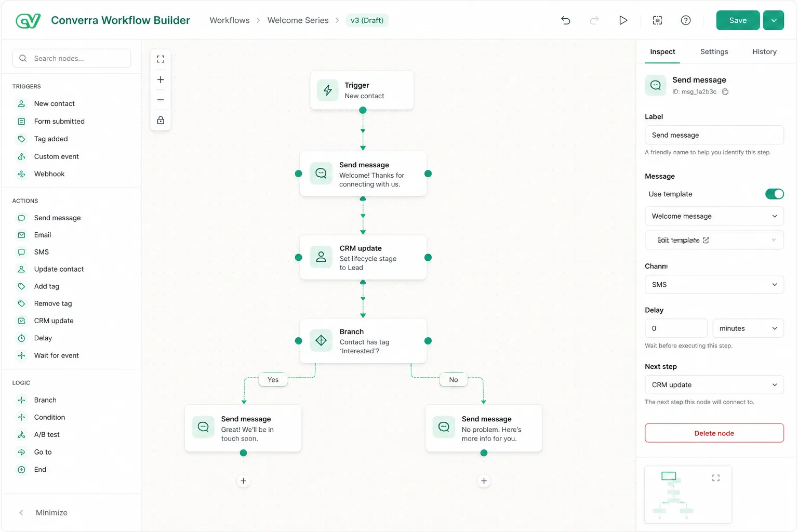Expand the minimap fullscreen icon
The height and width of the screenshot is (532, 798).
point(716,478)
